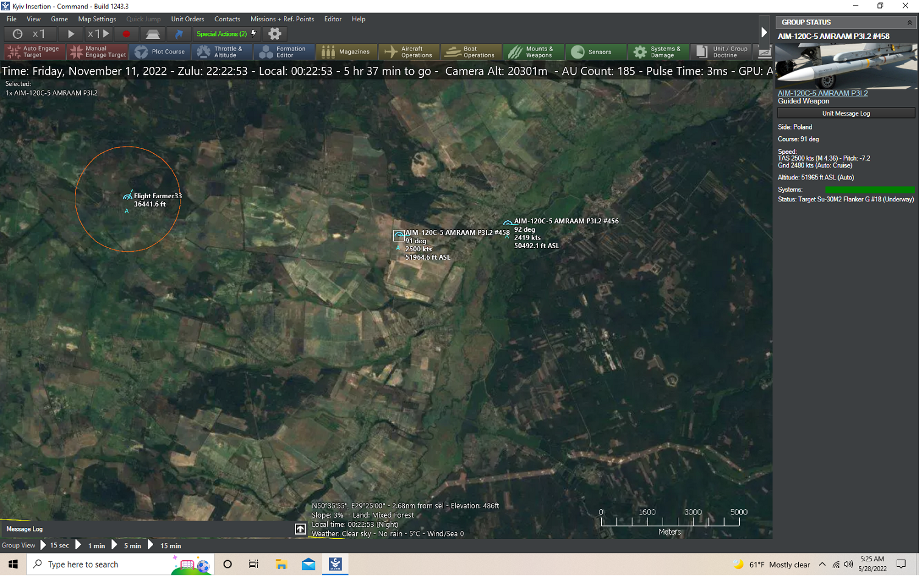Viewport: 924px width, 579px height.
Task: Open the Help menu
Action: tap(359, 19)
